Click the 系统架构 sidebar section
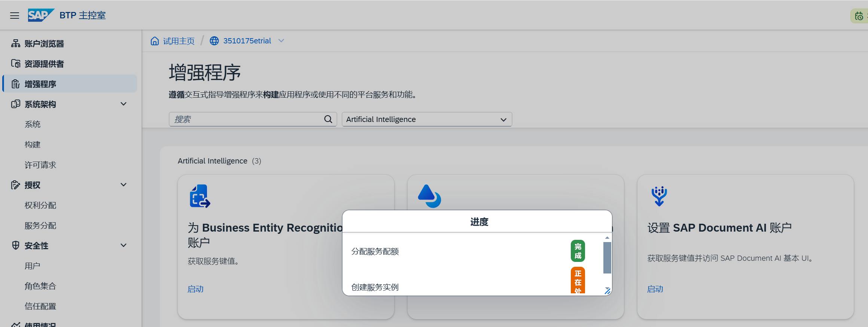This screenshot has width=868, height=327. click(x=40, y=104)
